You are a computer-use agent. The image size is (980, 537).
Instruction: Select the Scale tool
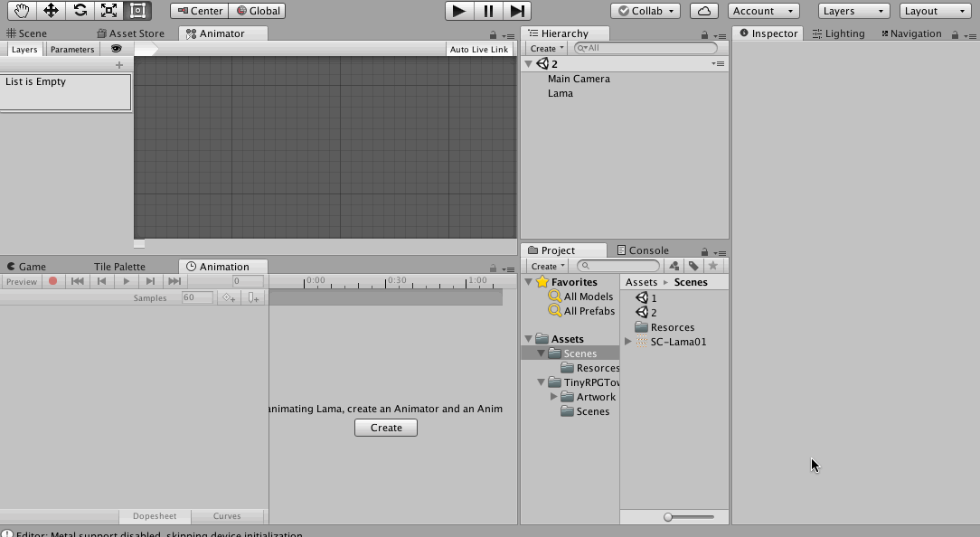pyautogui.click(x=108, y=11)
